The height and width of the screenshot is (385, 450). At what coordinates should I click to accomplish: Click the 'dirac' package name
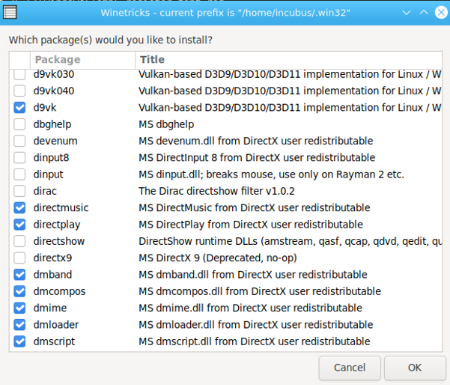coord(45,191)
